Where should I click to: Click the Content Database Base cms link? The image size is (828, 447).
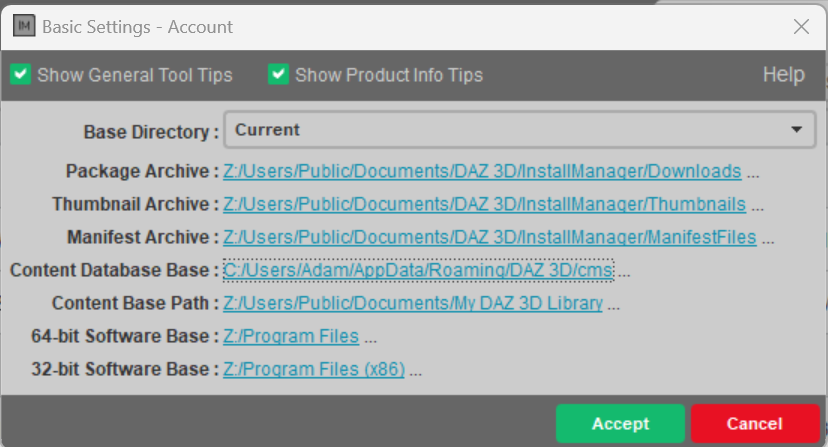pos(418,270)
